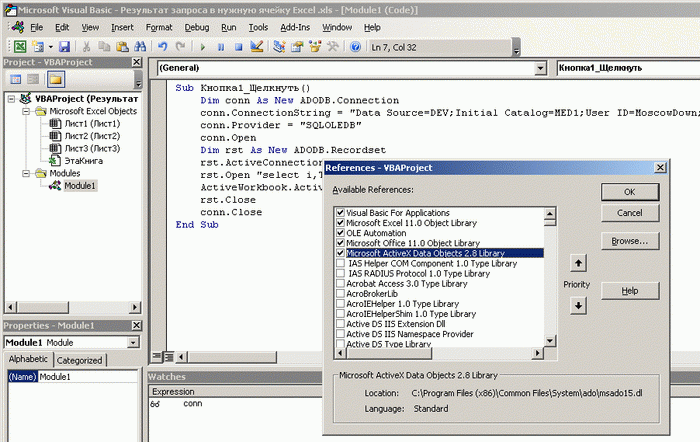Uncheck OLE Automation reference
Image resolution: width=700 pixels, height=442 pixels.
point(340,233)
